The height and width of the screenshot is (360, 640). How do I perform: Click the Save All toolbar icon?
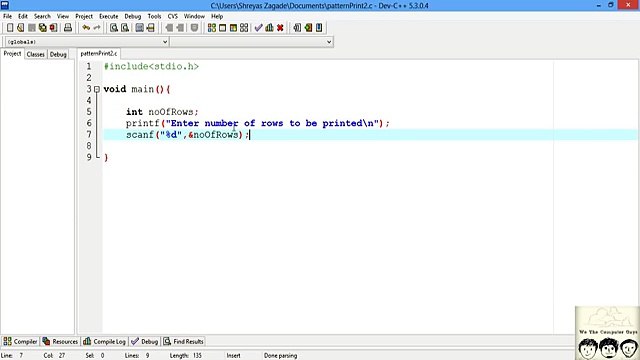click(42, 28)
